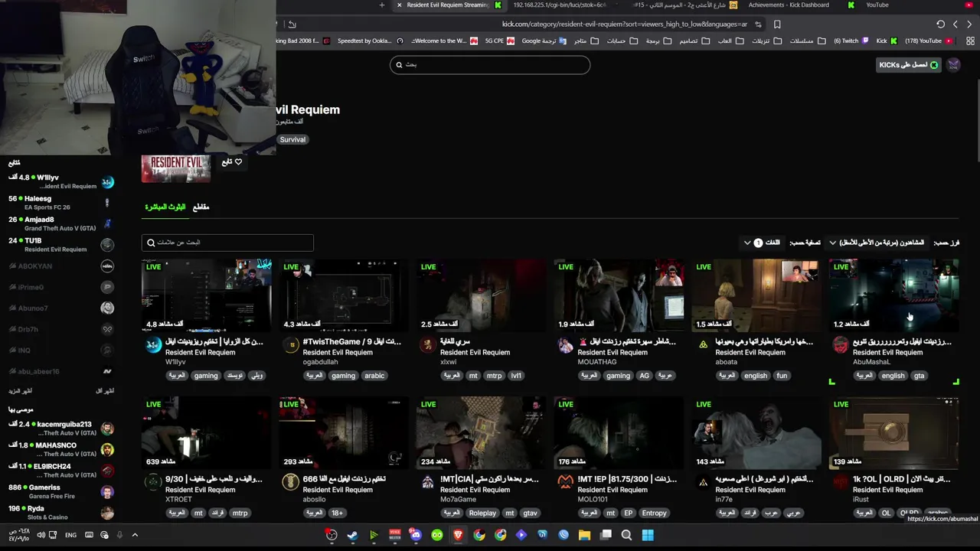Open new browser tab with plus icon

[x=382, y=5]
